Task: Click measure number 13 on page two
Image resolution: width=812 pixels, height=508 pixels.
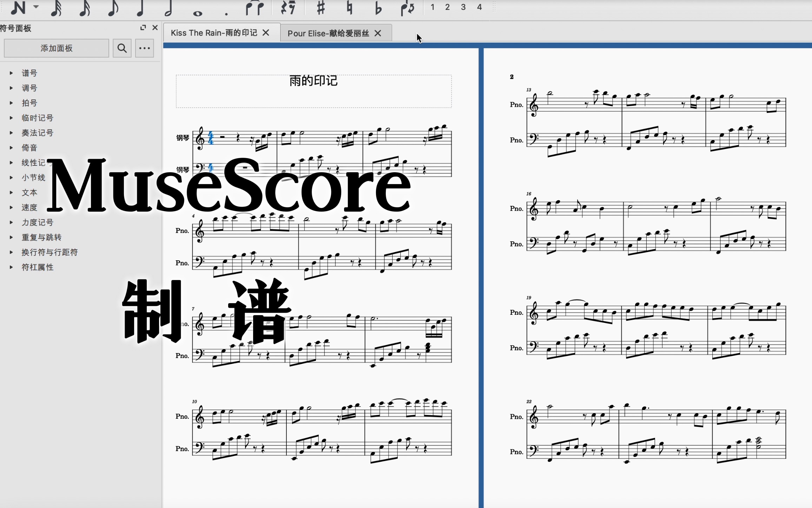Action: coord(529,90)
